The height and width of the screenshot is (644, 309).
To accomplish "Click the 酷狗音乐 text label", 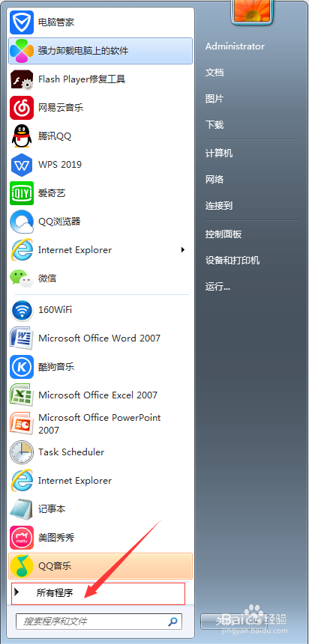I will tap(56, 367).
